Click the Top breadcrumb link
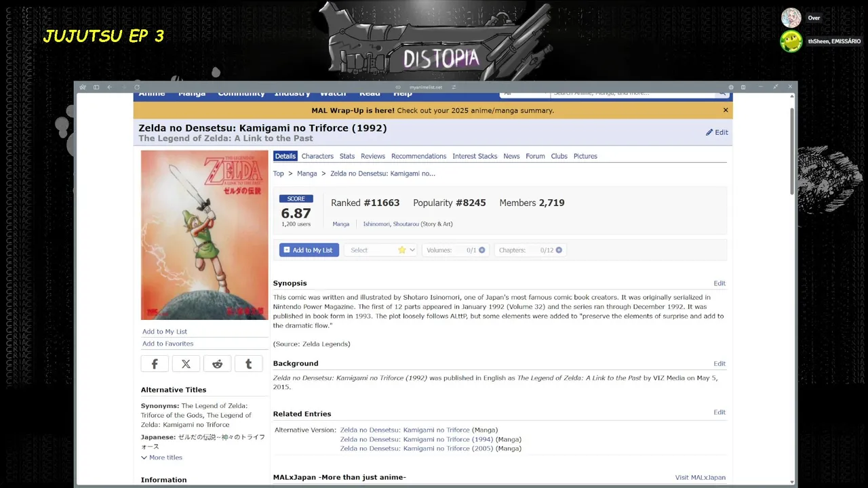Image resolution: width=868 pixels, height=488 pixels. (x=279, y=174)
